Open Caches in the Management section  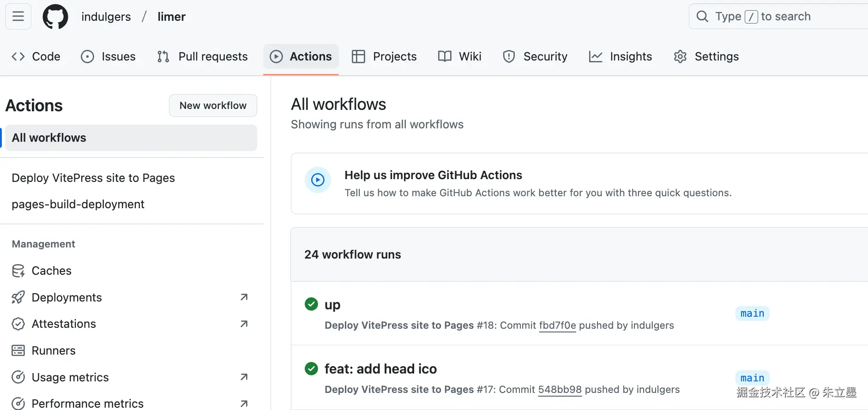point(51,271)
